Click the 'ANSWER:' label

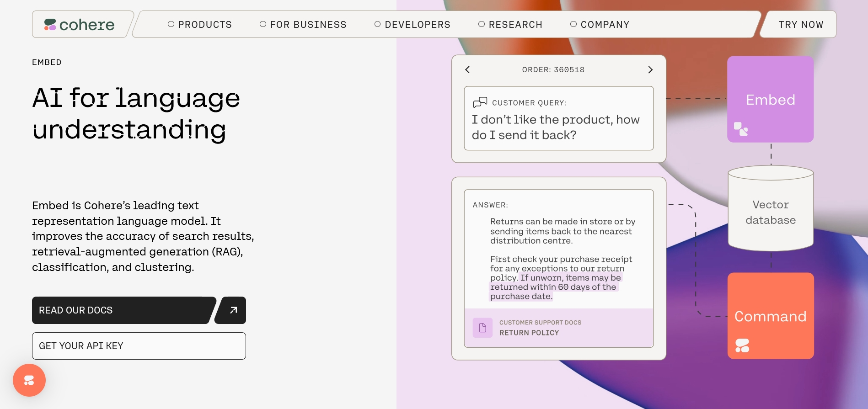(490, 205)
